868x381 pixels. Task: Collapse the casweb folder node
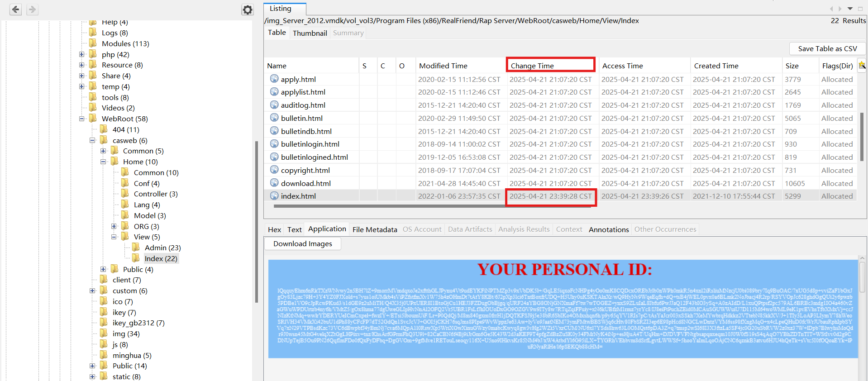(x=92, y=140)
